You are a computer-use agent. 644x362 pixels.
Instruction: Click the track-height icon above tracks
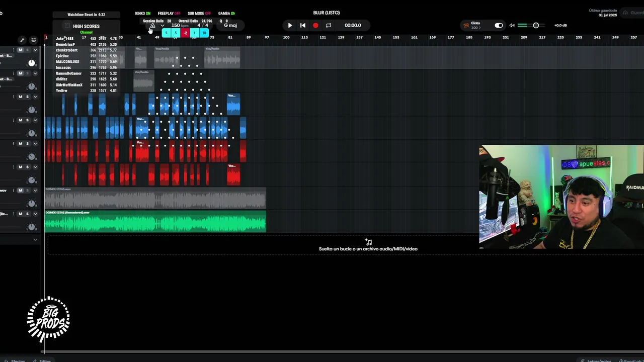tap(33, 40)
